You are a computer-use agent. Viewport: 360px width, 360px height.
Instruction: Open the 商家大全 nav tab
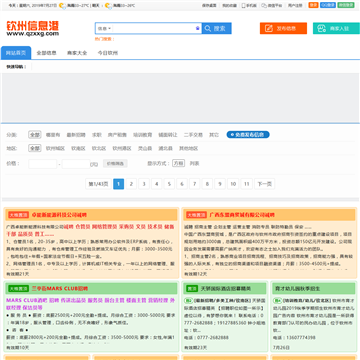(x=77, y=53)
